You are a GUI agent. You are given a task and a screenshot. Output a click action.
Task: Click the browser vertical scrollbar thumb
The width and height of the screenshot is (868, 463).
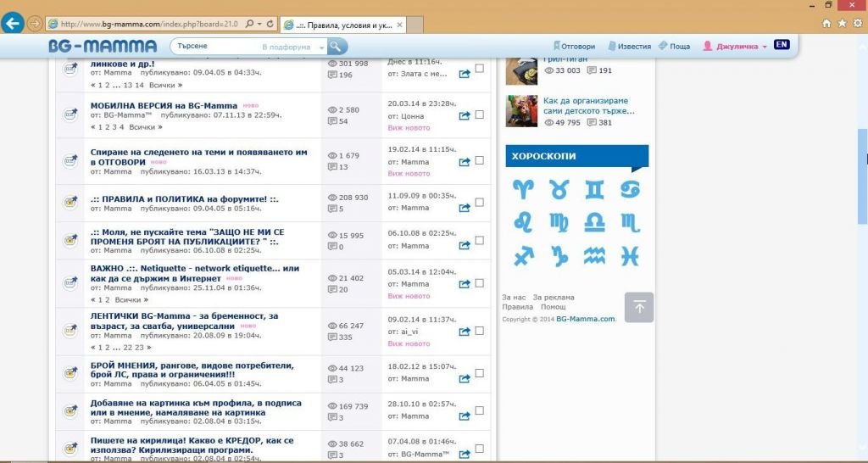pos(862,153)
